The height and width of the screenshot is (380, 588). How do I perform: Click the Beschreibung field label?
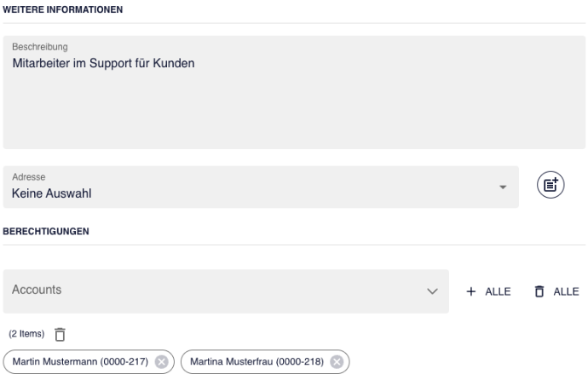40,47
